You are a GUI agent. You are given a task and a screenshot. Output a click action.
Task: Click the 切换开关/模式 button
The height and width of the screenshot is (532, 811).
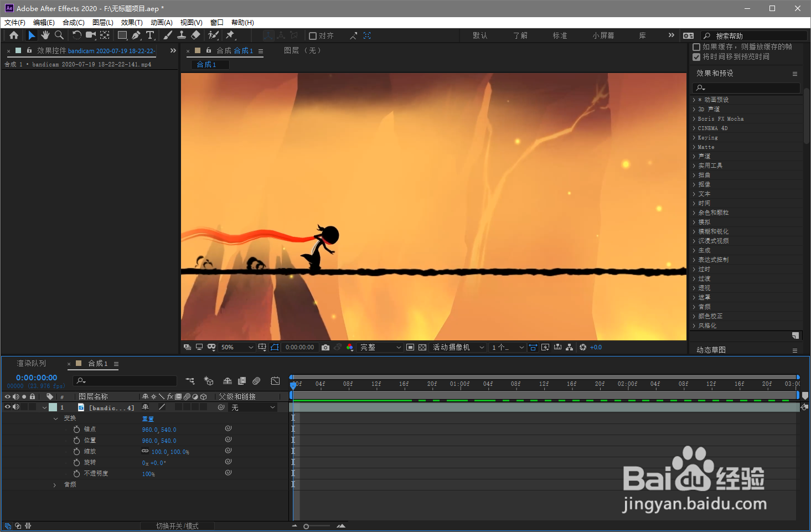pos(177,526)
